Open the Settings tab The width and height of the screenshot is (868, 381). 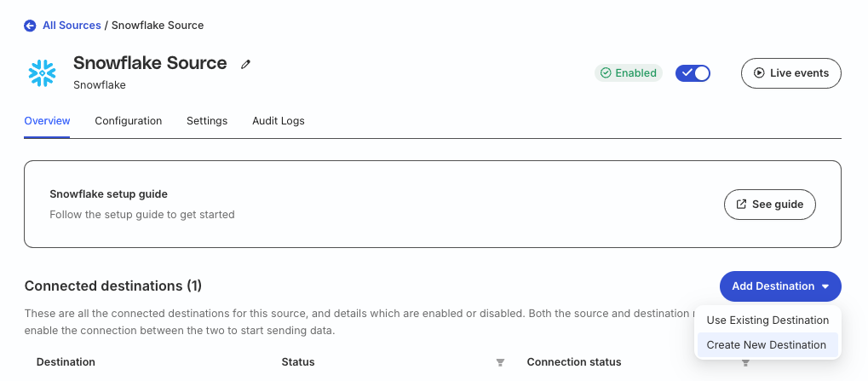coord(207,121)
